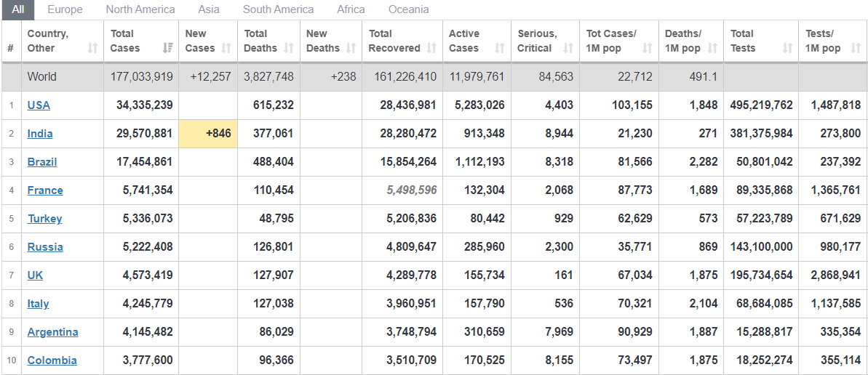
Task: Click the World row label
Action: 41,77
